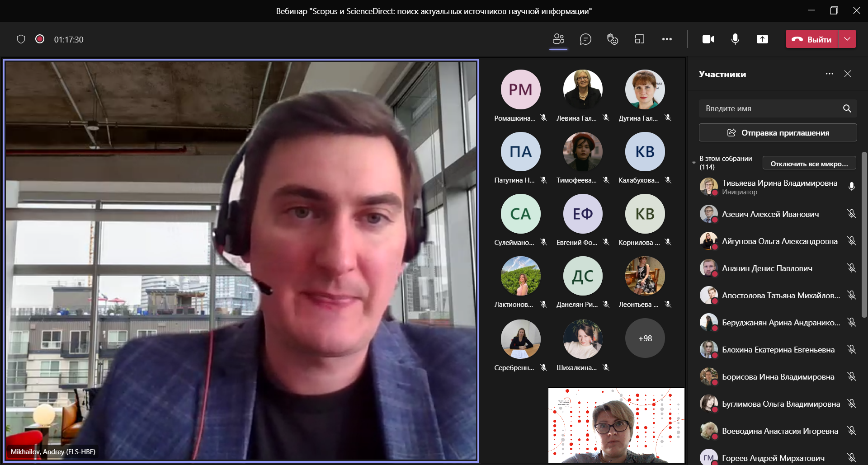Open the meeting chat icon
This screenshot has width=868, height=465.
coord(585,39)
